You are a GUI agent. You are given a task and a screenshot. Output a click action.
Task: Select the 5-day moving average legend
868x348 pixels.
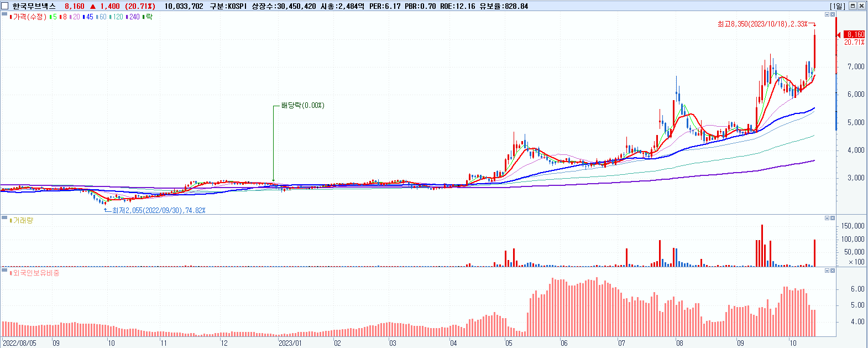[53, 17]
